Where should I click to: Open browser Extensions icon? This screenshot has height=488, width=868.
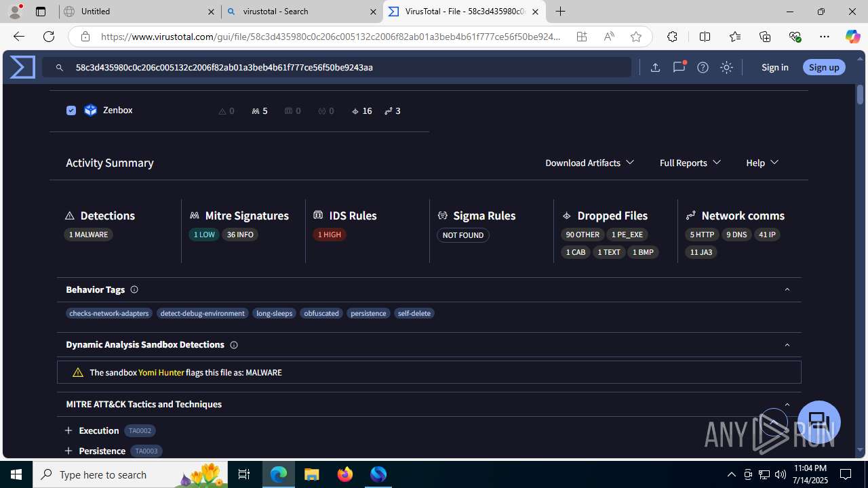(x=672, y=37)
